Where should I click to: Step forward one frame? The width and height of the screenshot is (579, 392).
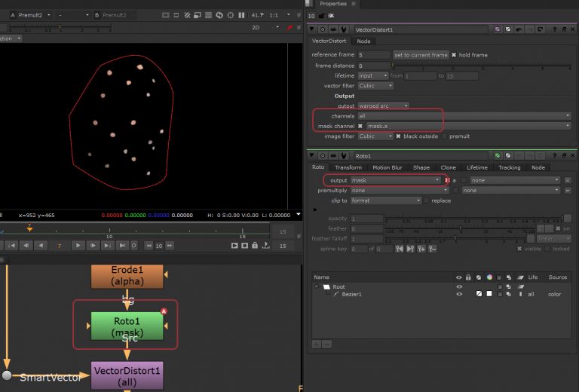[x=93, y=246]
